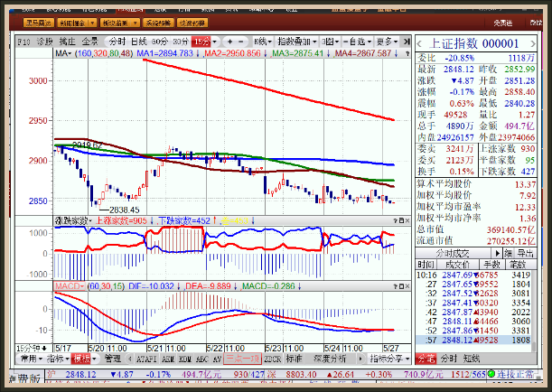Switch to the 短线 tab
Viewport: 552px width, 392px height.
pyautogui.click(x=472, y=359)
